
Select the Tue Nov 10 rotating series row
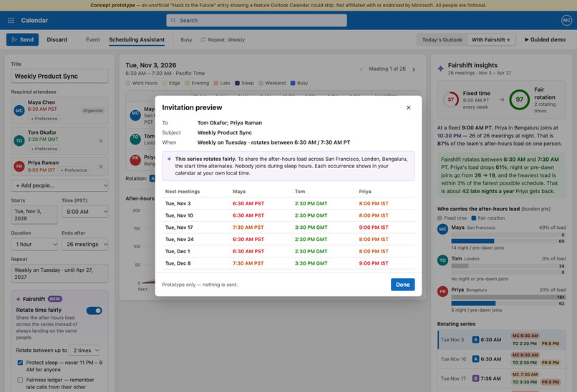tap(502, 359)
